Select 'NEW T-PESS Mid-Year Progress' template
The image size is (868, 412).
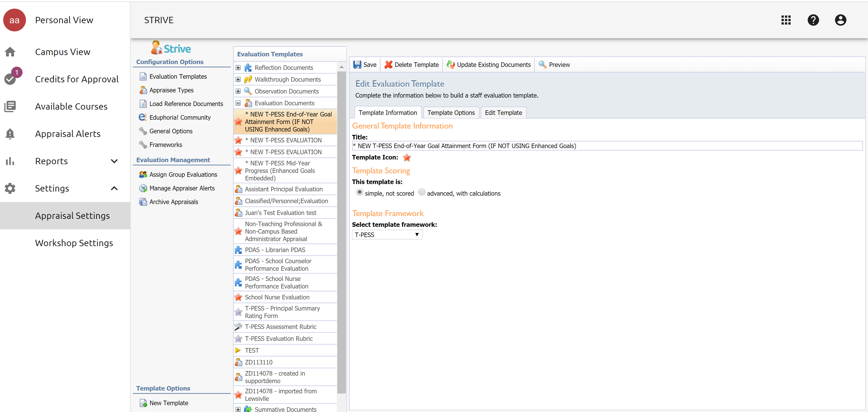[285, 170]
